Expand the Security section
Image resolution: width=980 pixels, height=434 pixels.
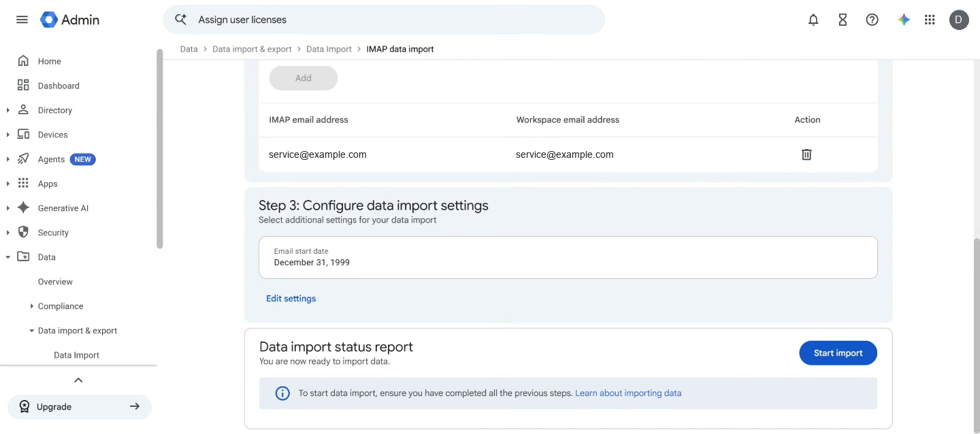pyautogui.click(x=7, y=233)
